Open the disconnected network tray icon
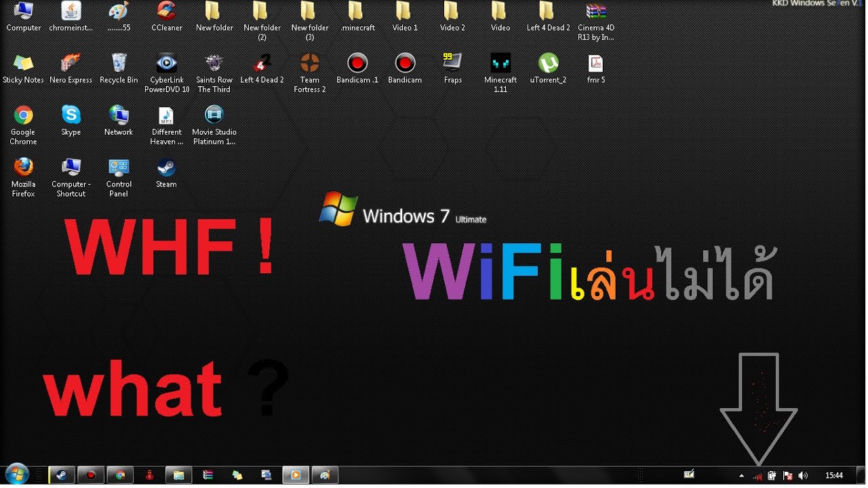Screen dimensions: 868x488 [x=757, y=476]
